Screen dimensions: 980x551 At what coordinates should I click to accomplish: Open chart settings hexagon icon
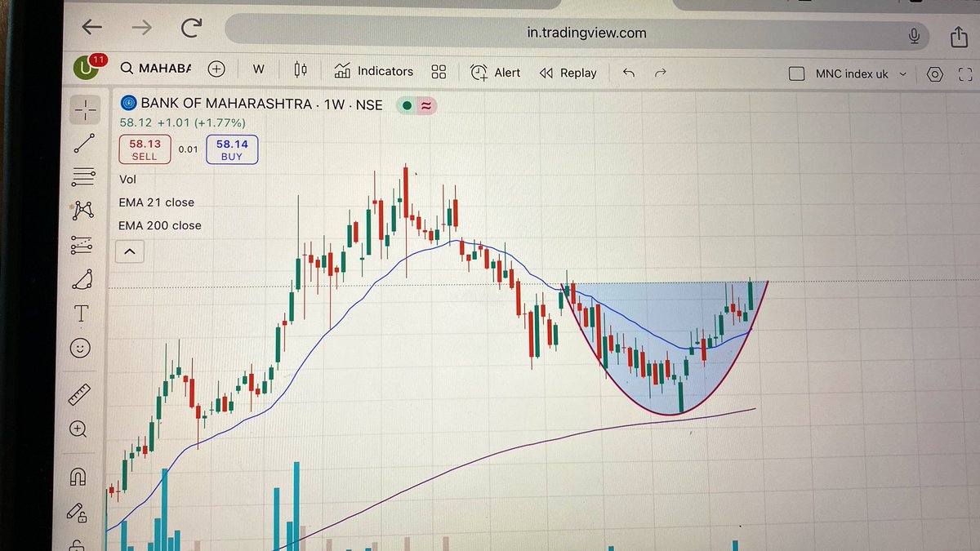click(x=935, y=74)
